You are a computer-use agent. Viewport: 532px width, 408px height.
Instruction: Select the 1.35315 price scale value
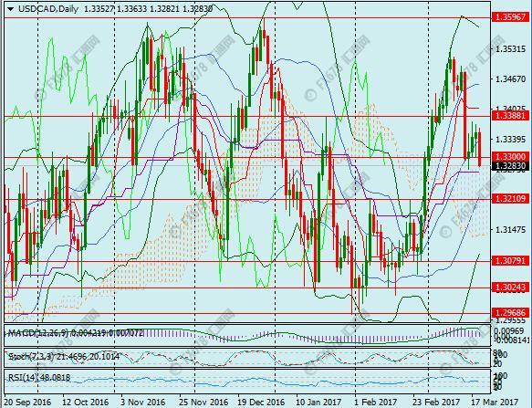click(511, 49)
